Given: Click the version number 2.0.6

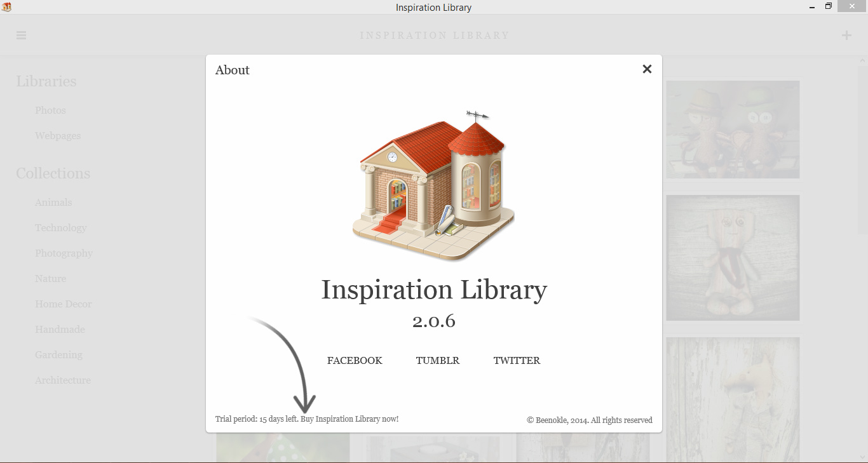Looking at the screenshot, I should tap(434, 321).
